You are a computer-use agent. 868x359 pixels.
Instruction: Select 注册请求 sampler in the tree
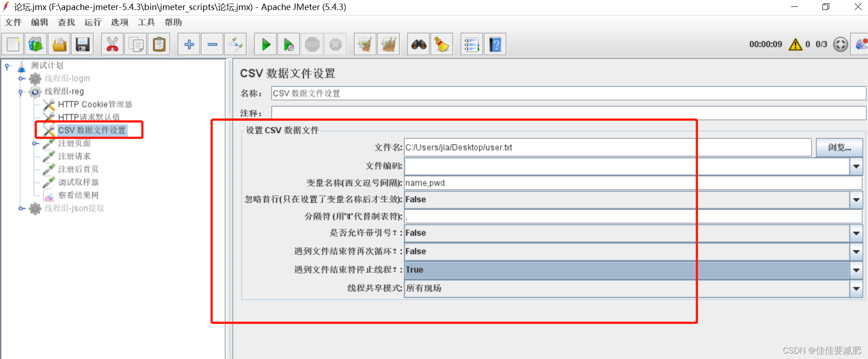point(74,156)
